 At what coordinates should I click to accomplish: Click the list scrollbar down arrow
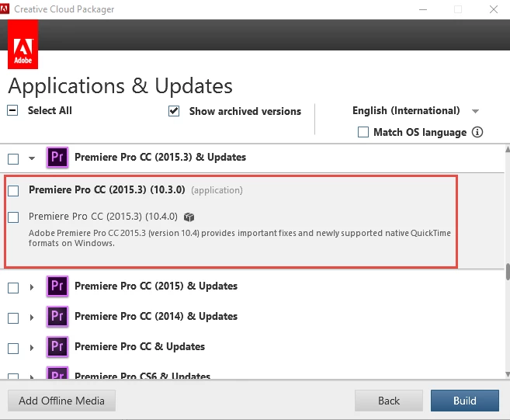coord(508,374)
